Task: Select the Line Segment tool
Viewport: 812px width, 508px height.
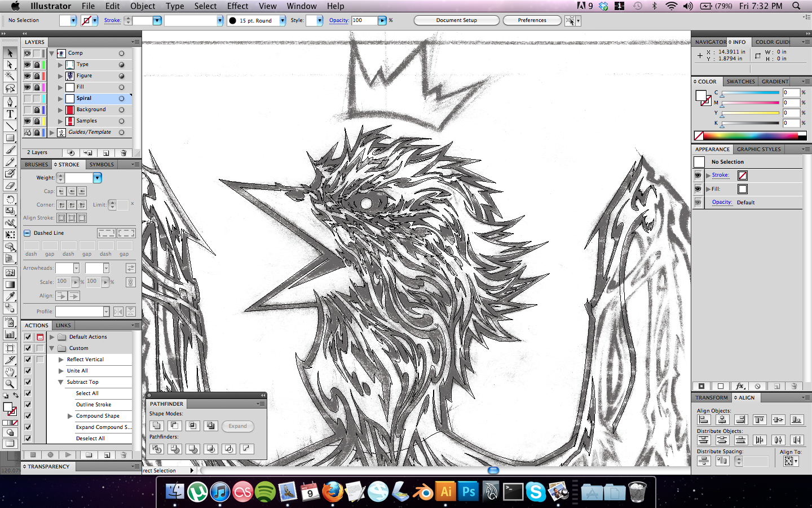Action: click(10, 126)
